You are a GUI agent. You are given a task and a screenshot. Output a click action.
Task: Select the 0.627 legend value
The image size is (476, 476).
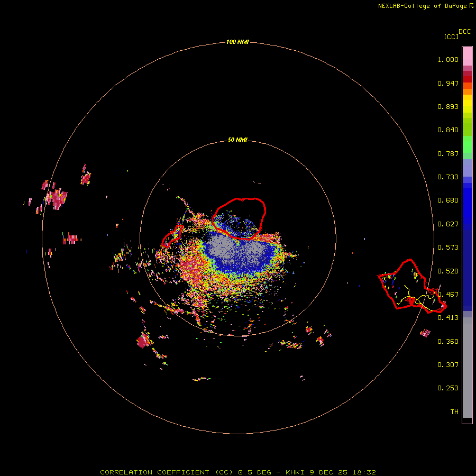[448, 224]
